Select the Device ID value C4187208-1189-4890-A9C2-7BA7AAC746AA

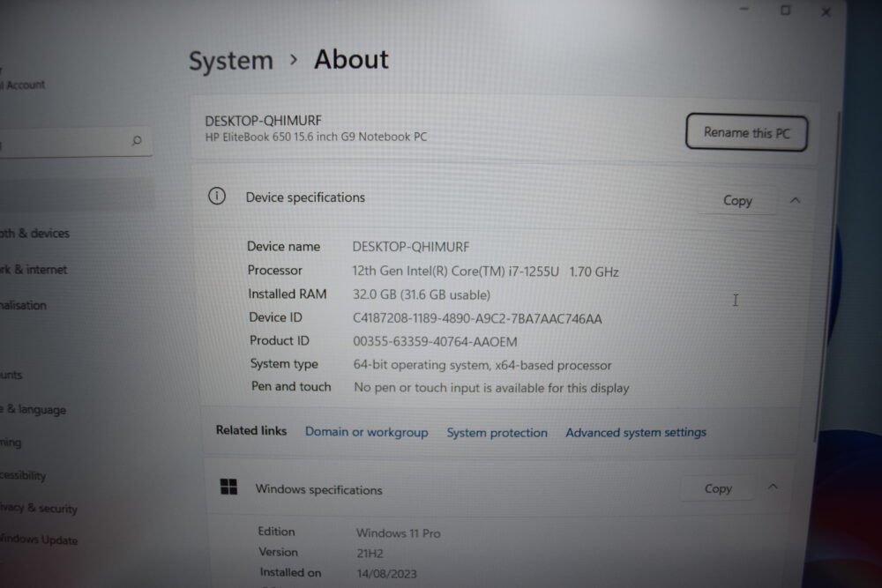pos(477,319)
